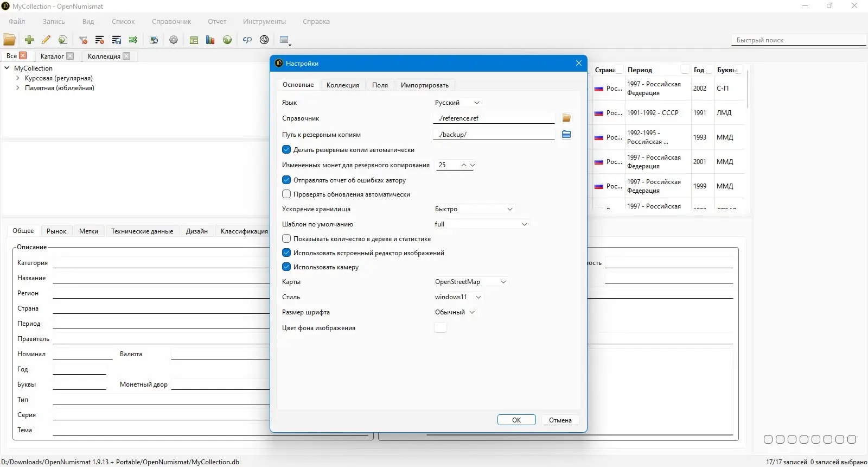
Task: Click the green card view toolbar icon
Action: pos(194,40)
